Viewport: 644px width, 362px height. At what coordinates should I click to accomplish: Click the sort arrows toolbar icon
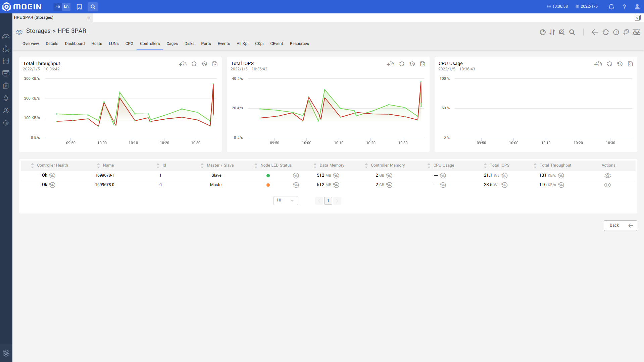(x=552, y=32)
